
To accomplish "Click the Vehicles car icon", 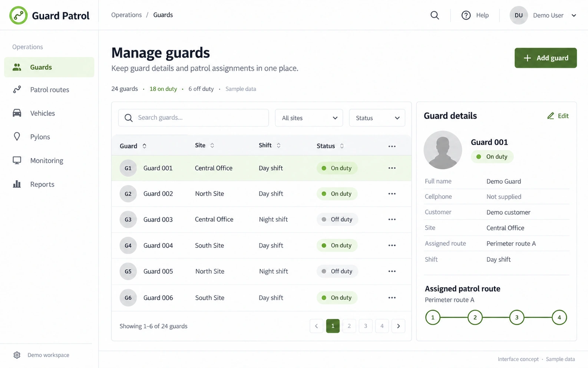I will pyautogui.click(x=17, y=113).
